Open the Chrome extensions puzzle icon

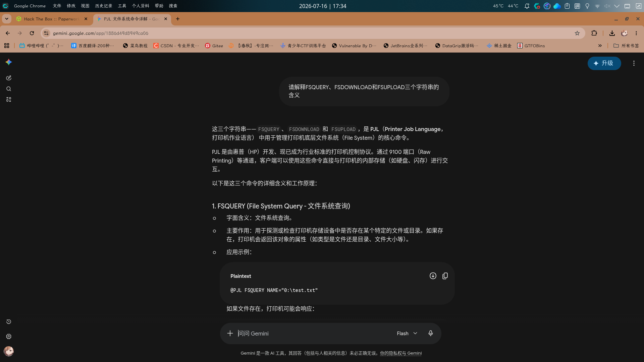pos(594,33)
